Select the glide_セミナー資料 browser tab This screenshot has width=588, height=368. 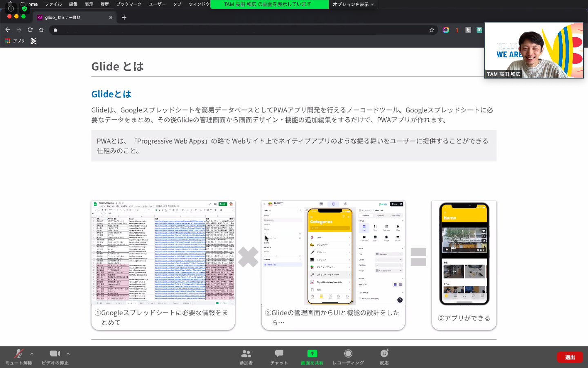pos(75,18)
